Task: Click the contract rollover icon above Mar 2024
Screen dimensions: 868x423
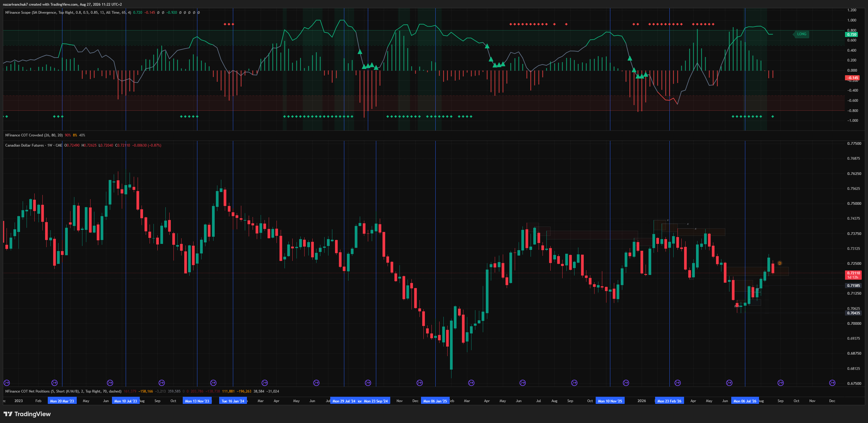Action: 265,383
